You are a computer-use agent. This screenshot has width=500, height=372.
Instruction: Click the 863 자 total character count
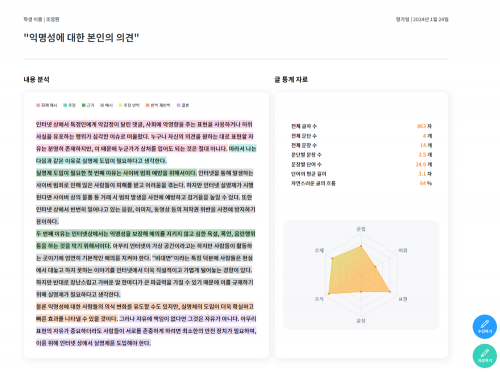tap(424, 126)
